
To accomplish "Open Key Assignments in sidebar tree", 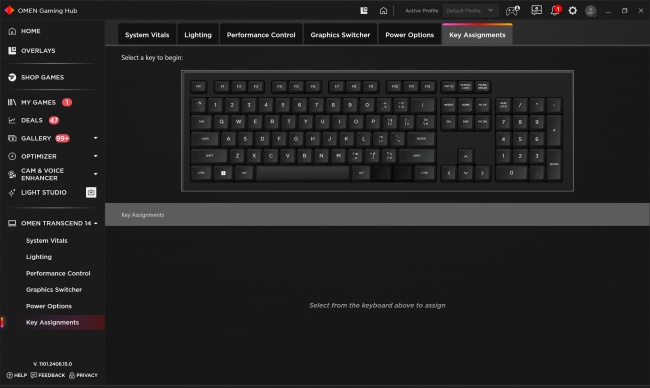I will (x=52, y=323).
